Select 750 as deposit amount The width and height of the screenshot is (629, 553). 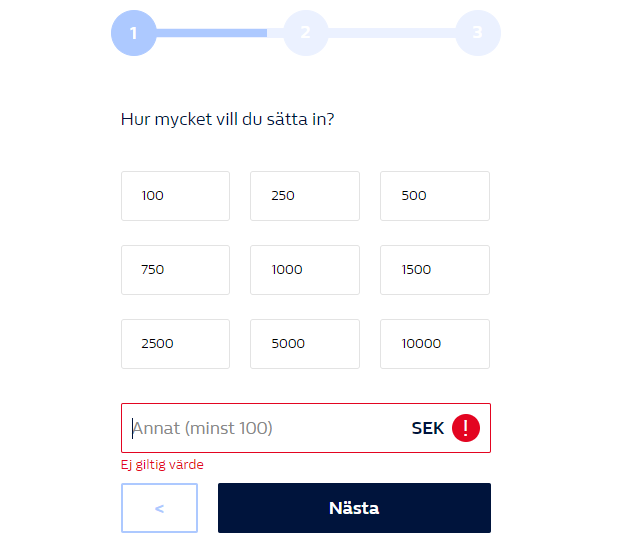(x=175, y=270)
